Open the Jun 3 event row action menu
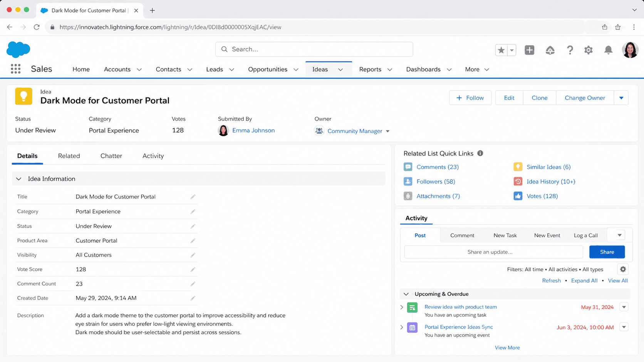This screenshot has width=644, height=362. click(624, 327)
